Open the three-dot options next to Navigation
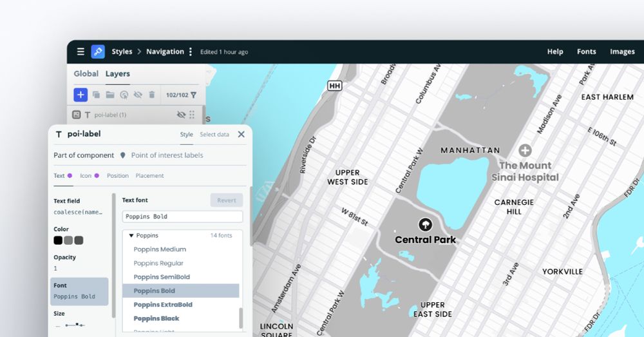The height and width of the screenshot is (337, 644). 190,52
